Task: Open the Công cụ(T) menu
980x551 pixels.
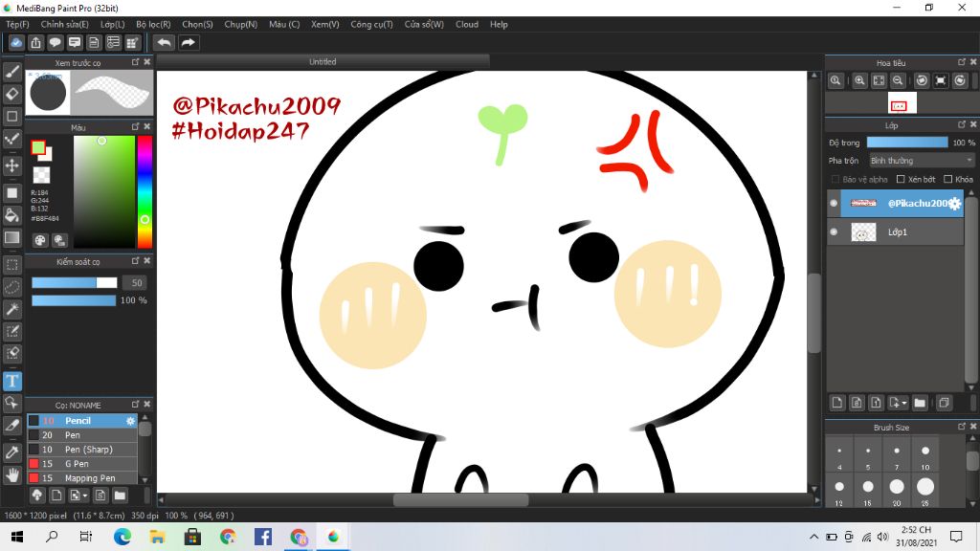Action: 371,24
